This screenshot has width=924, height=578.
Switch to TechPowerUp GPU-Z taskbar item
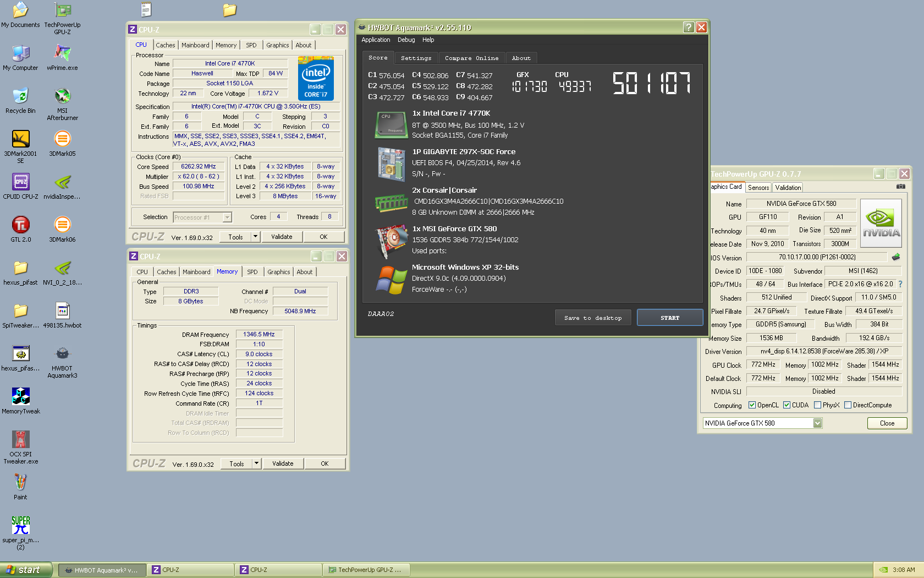(366, 570)
